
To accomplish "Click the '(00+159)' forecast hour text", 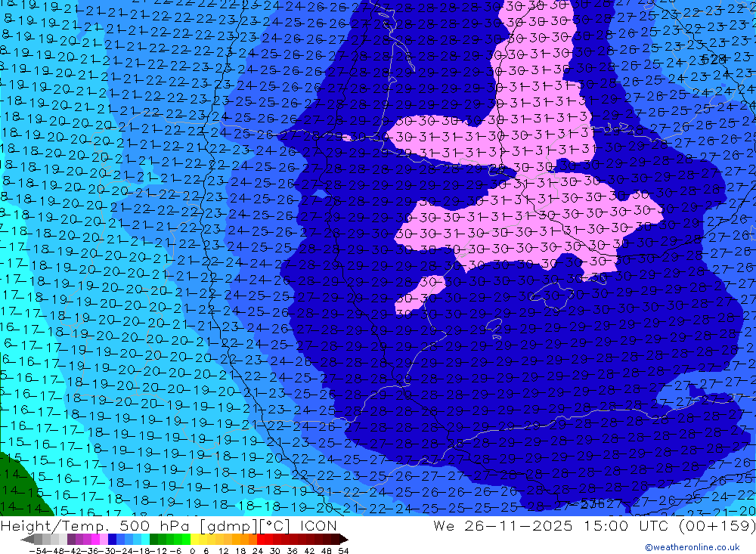I will 717,525.
